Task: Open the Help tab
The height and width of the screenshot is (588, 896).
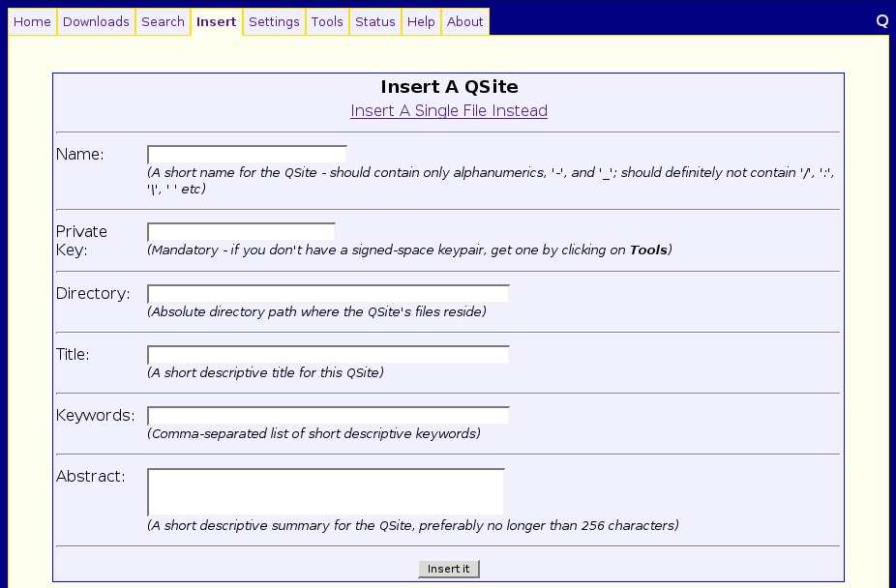Action: point(421,21)
